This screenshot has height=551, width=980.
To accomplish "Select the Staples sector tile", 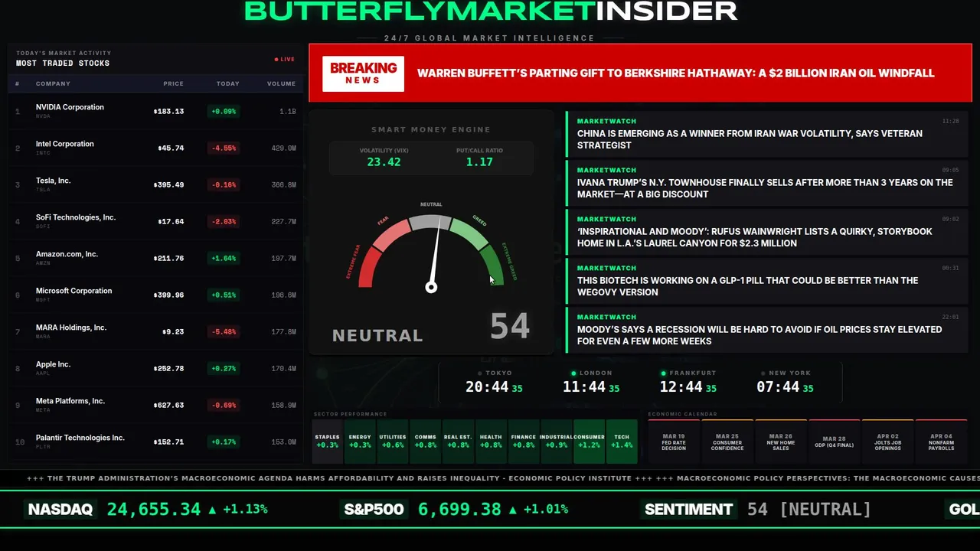I will [327, 442].
